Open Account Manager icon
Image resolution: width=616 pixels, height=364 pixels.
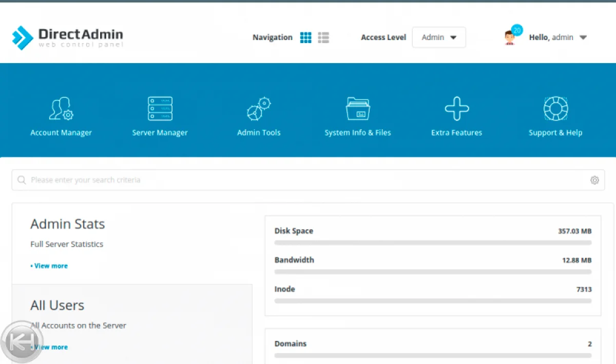coord(61,109)
